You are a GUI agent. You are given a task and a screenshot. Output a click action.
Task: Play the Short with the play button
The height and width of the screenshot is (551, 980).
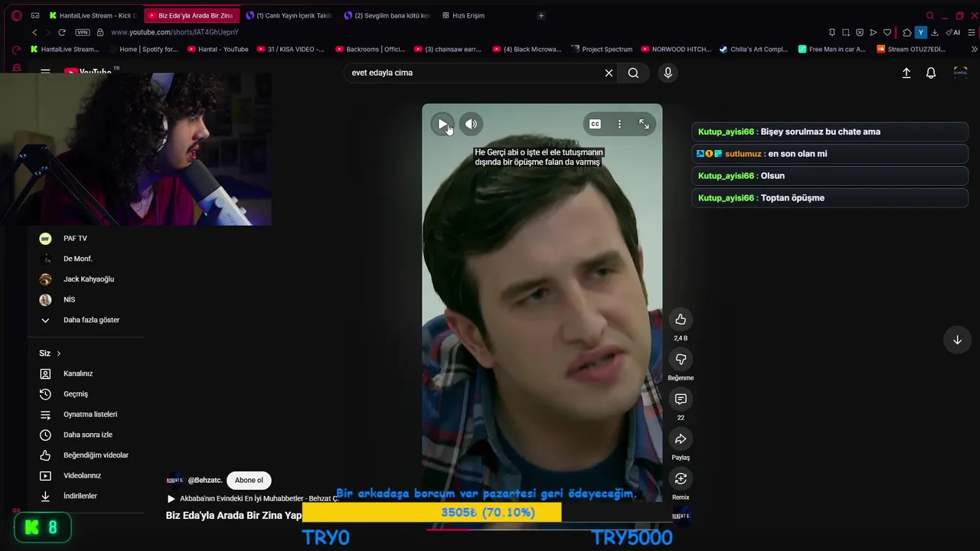tap(443, 124)
